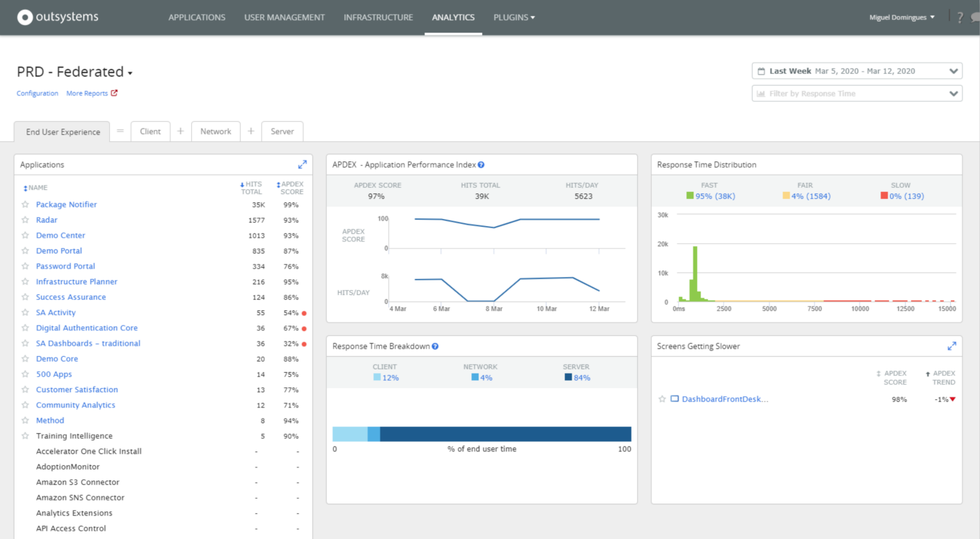Open the Configuration link
Viewport: 980px width, 539px height.
38,93
